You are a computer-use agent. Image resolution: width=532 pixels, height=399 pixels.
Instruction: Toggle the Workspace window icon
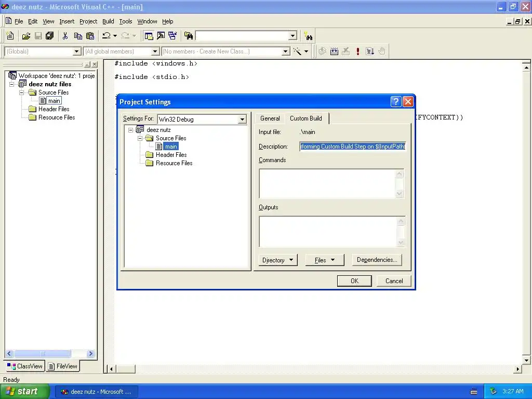pyautogui.click(x=149, y=36)
